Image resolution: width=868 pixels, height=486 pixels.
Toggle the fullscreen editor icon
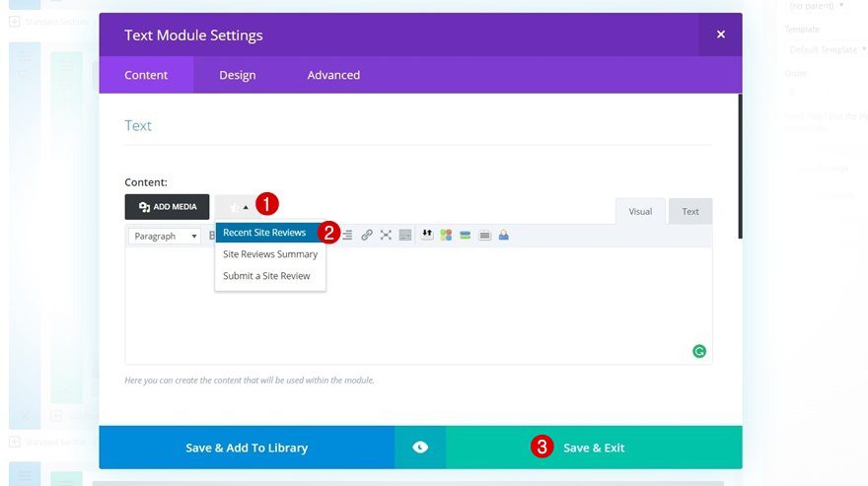coord(386,236)
